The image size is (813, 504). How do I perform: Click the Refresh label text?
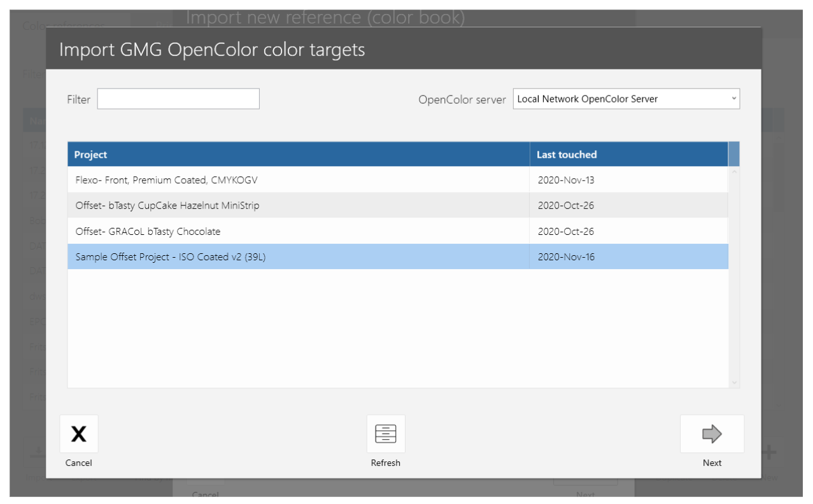click(x=386, y=463)
